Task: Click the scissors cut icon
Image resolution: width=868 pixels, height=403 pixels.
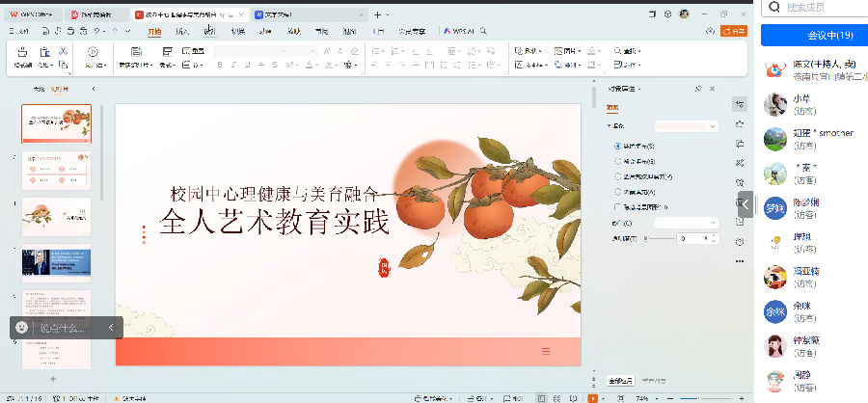Action: [63, 51]
